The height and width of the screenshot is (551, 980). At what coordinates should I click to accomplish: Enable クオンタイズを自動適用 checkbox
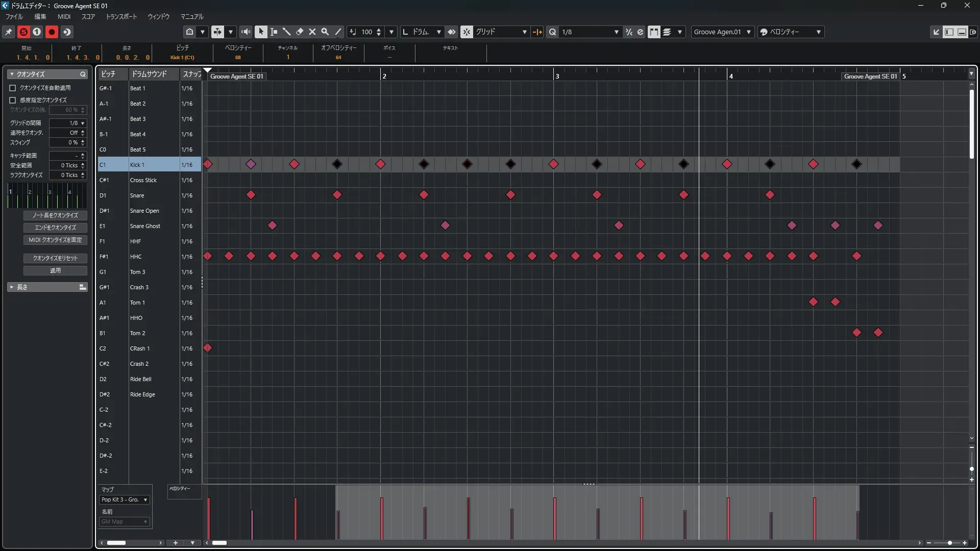(13, 88)
